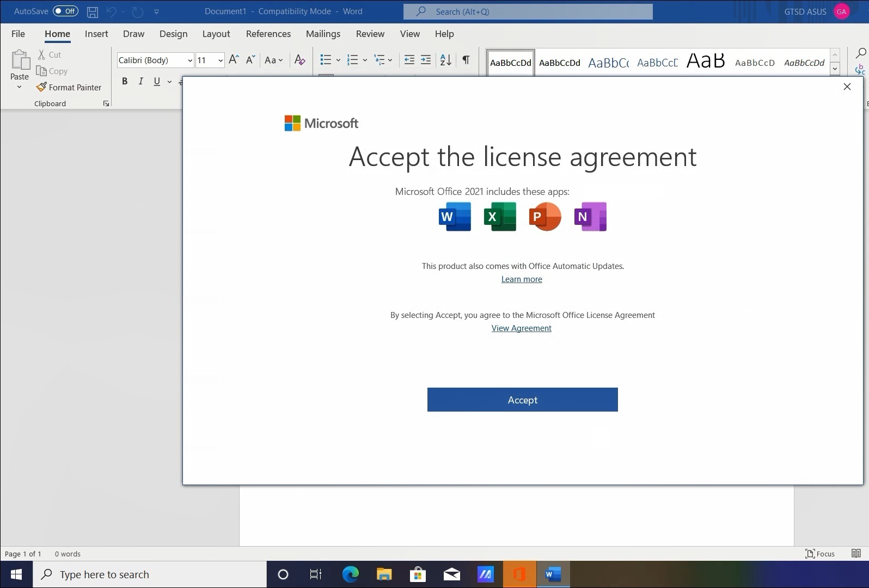The width and height of the screenshot is (869, 588).
Task: Expand the Multilevel List arrow
Action: pyautogui.click(x=390, y=60)
